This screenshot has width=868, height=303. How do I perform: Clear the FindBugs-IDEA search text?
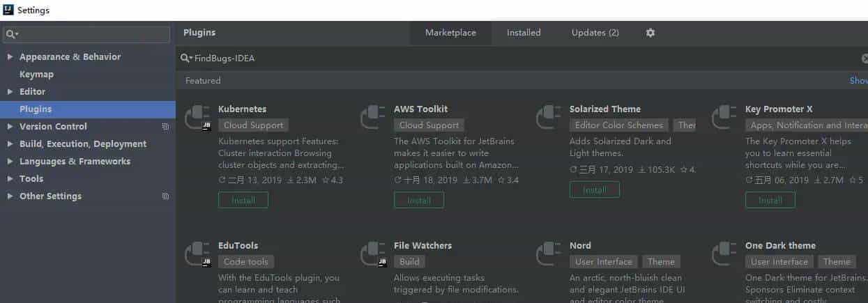pyautogui.click(x=865, y=59)
